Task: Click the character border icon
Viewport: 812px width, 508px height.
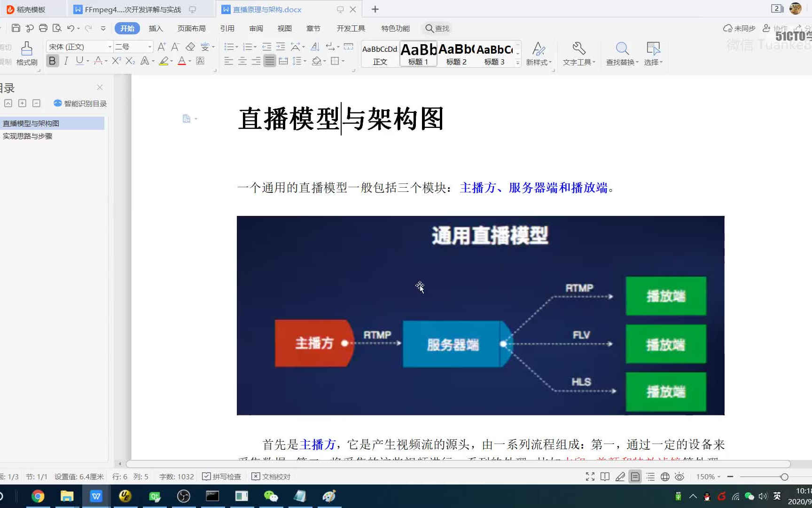Action: coord(200,61)
